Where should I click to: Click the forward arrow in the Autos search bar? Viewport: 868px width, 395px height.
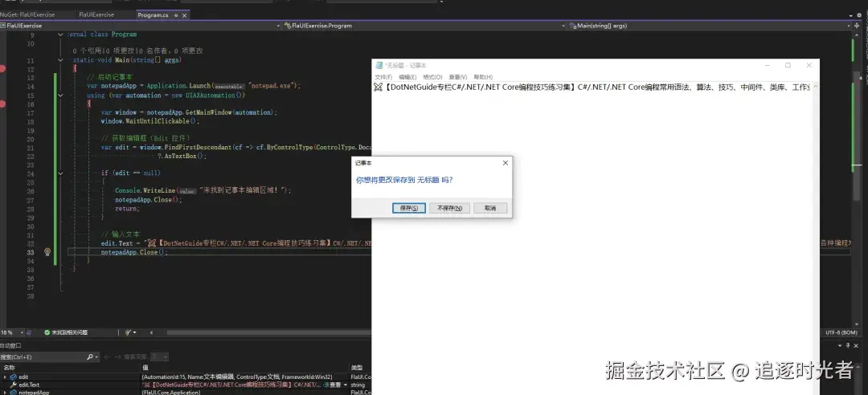point(117,357)
